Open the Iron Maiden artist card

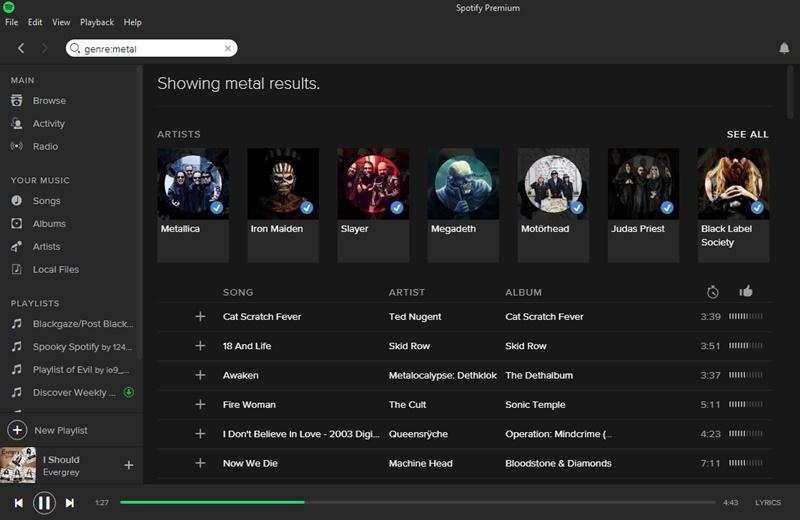(x=283, y=205)
